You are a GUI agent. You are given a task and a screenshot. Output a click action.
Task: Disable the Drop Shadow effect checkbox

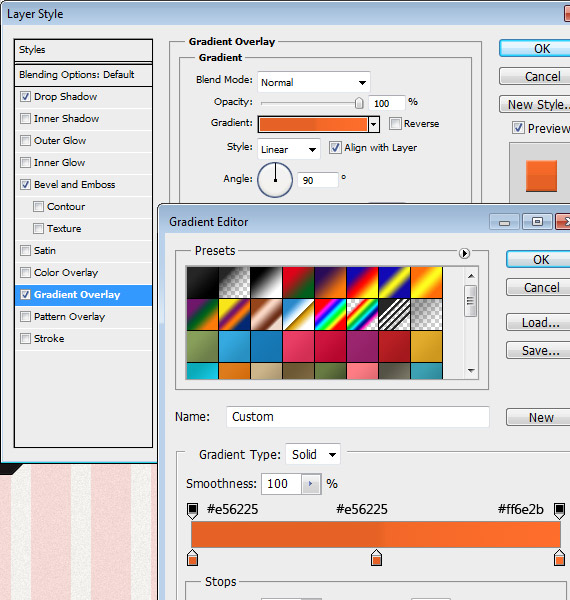point(25,96)
